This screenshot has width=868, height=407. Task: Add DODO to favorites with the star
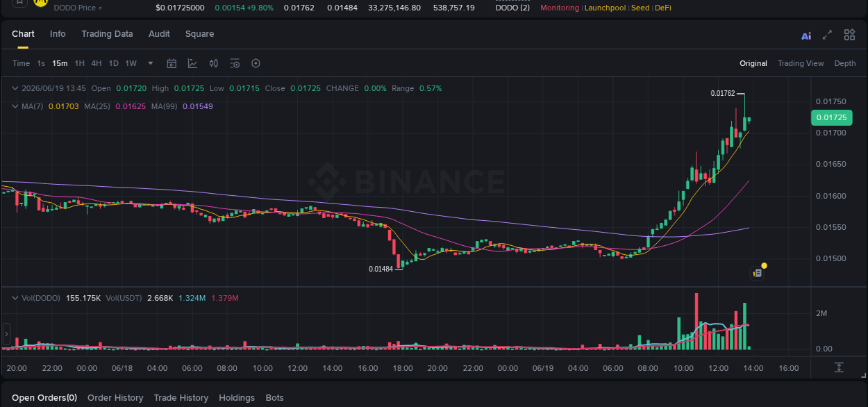19,2
